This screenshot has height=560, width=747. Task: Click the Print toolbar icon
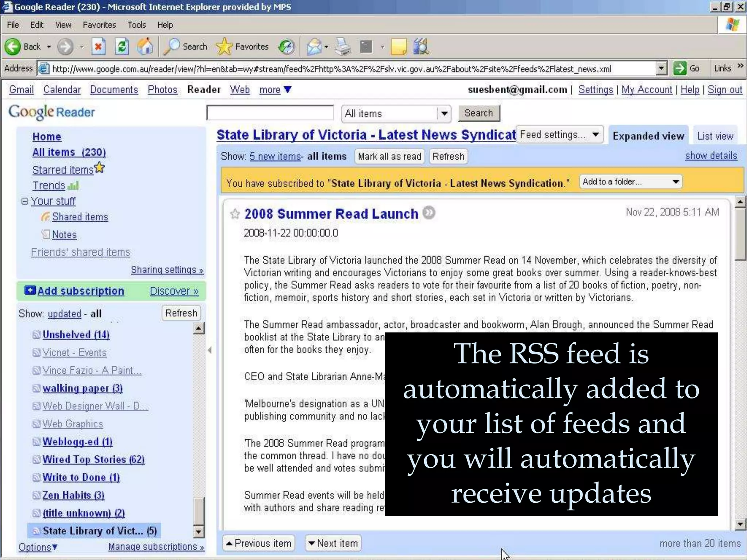342,47
